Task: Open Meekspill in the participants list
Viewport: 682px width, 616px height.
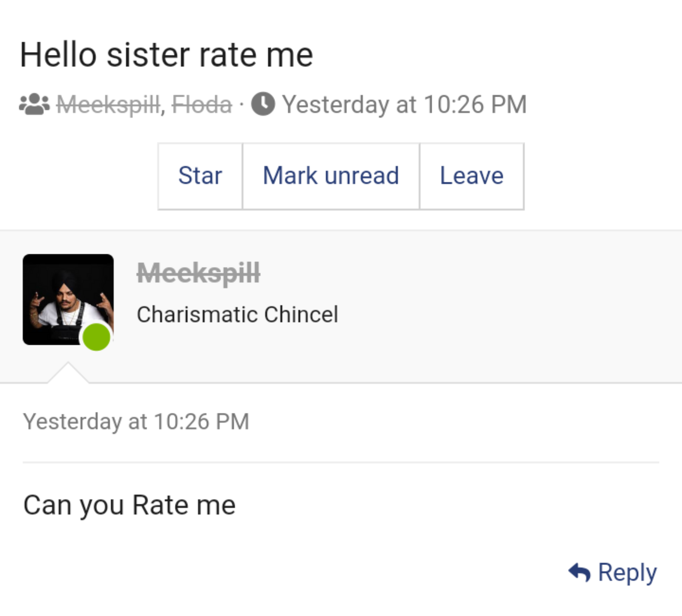Action: [x=108, y=104]
